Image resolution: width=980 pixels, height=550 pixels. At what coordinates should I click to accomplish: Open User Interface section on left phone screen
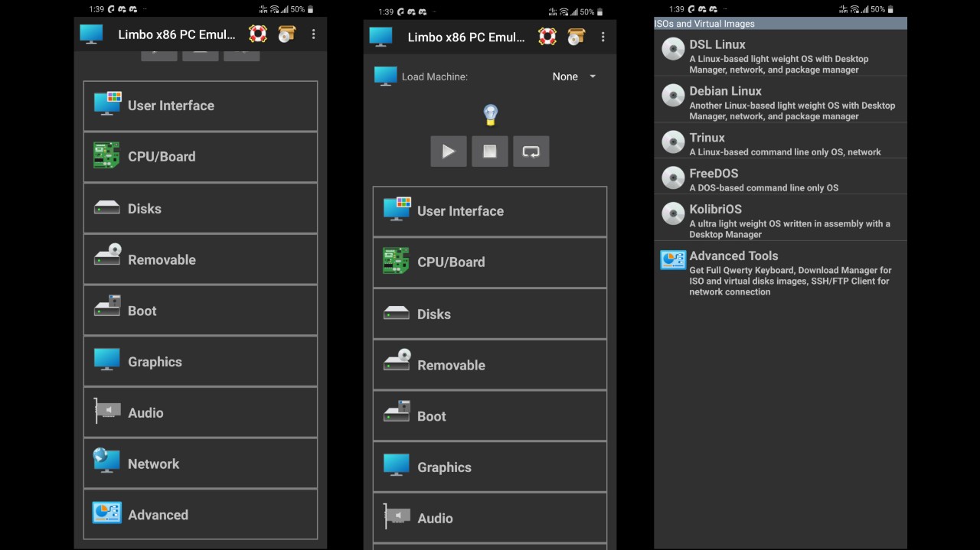[x=201, y=106]
